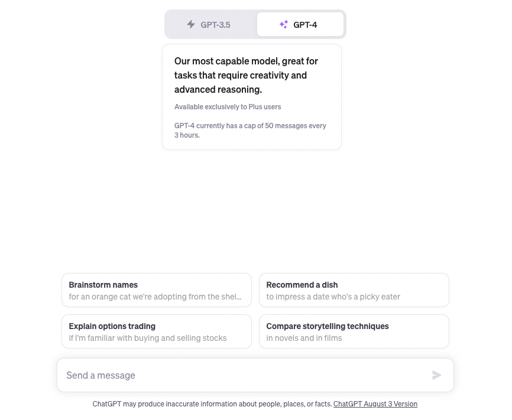The width and height of the screenshot is (512, 420).
Task: Choose the Brainstorm names suggestion
Action: [x=156, y=290]
